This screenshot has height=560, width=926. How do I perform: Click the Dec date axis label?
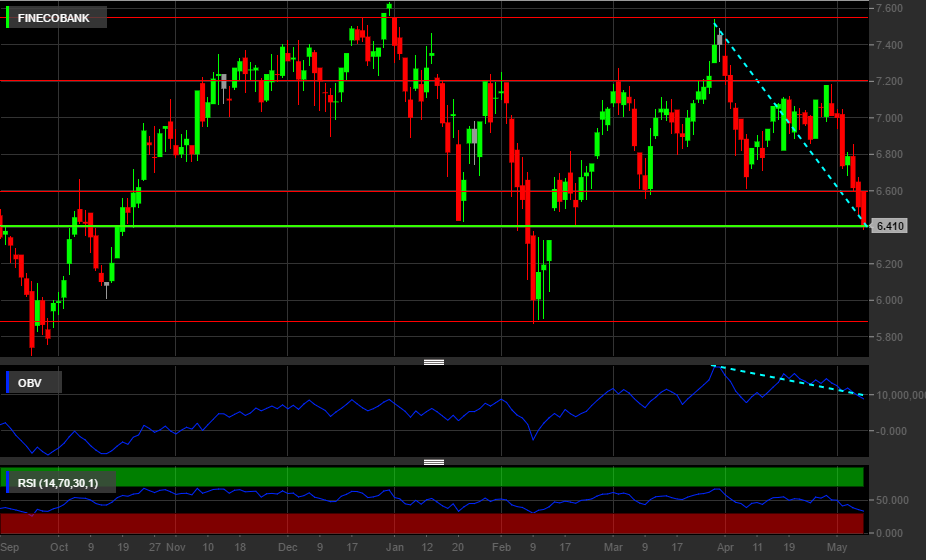[288, 547]
